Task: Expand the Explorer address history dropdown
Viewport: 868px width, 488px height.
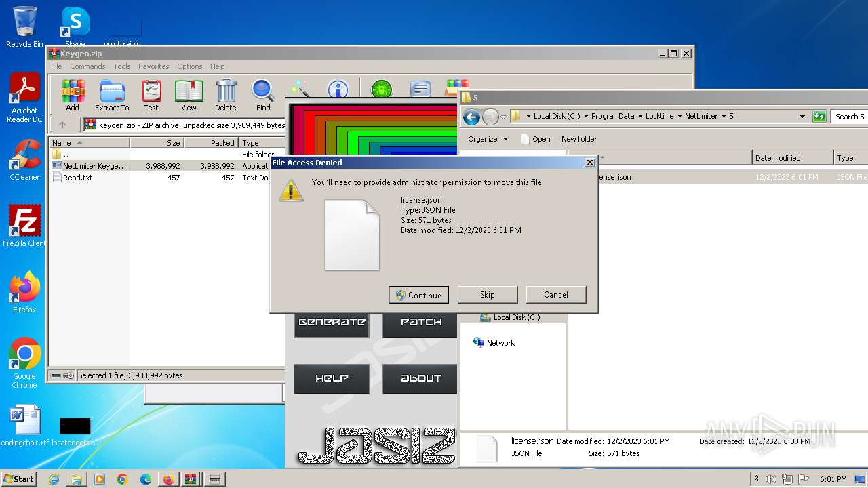Action: (x=802, y=117)
